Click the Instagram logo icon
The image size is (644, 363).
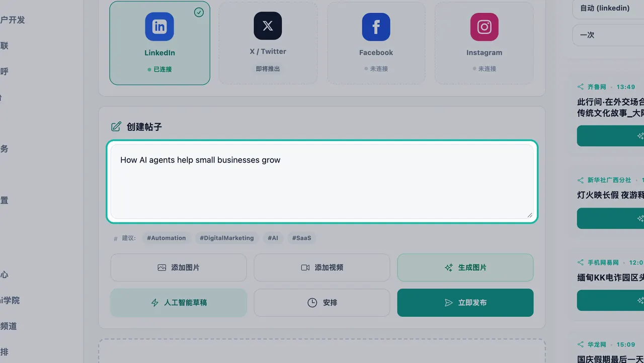(484, 27)
